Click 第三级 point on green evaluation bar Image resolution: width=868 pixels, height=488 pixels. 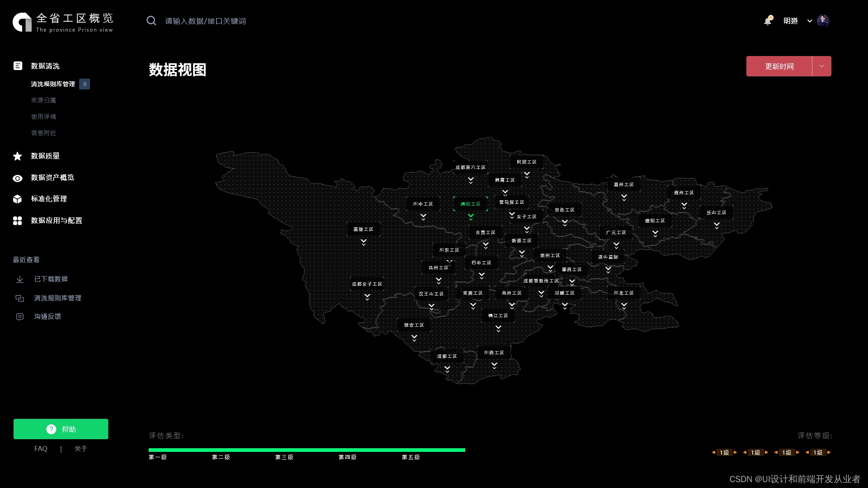284,450
